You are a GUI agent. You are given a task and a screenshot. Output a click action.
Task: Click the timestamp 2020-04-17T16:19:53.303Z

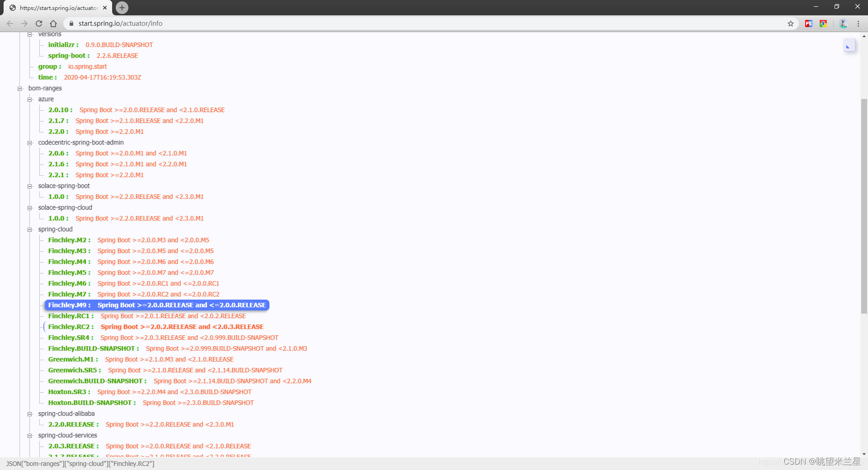(x=103, y=77)
